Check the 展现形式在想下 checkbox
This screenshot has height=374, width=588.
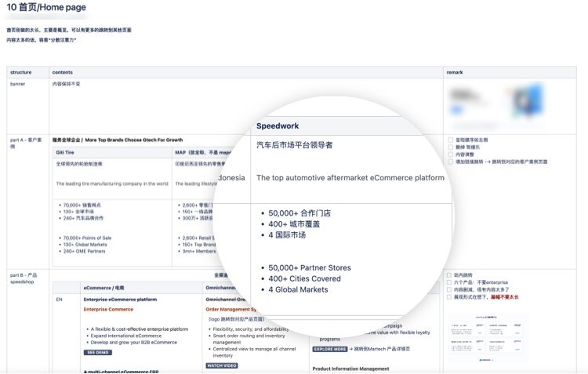click(x=448, y=297)
